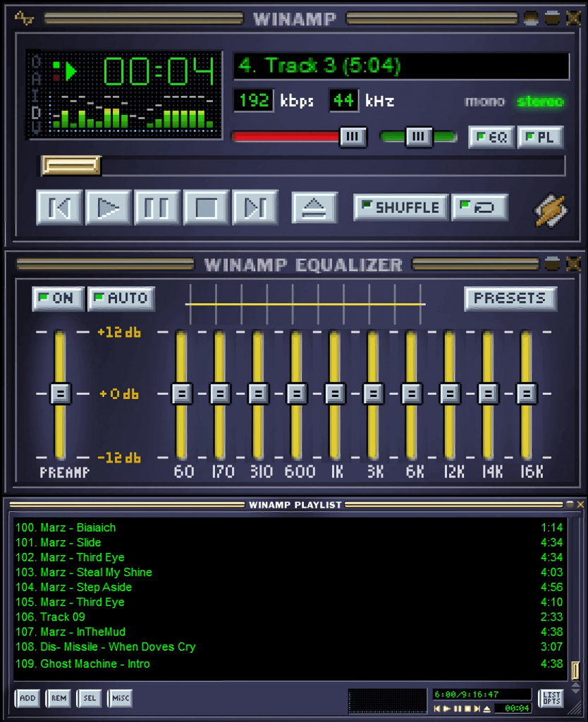The width and height of the screenshot is (588, 722).
Task: Select playlist entry 107. Marz - InTheMud
Action: click(289, 632)
